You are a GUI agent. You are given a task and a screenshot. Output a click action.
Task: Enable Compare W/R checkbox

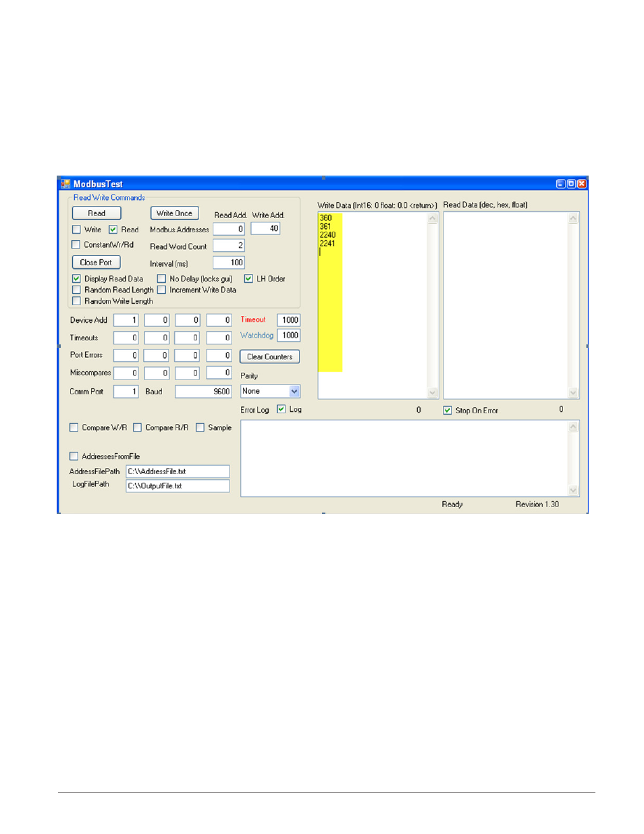point(74,427)
